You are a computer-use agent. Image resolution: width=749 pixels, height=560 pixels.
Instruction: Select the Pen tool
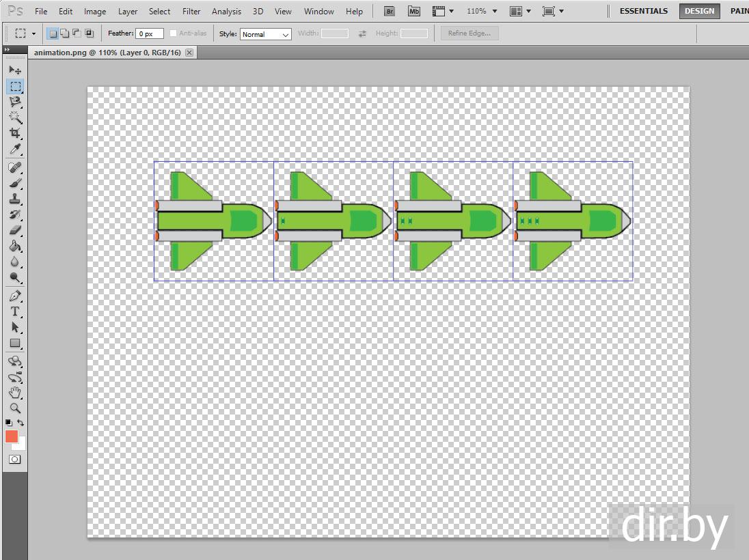click(x=15, y=296)
